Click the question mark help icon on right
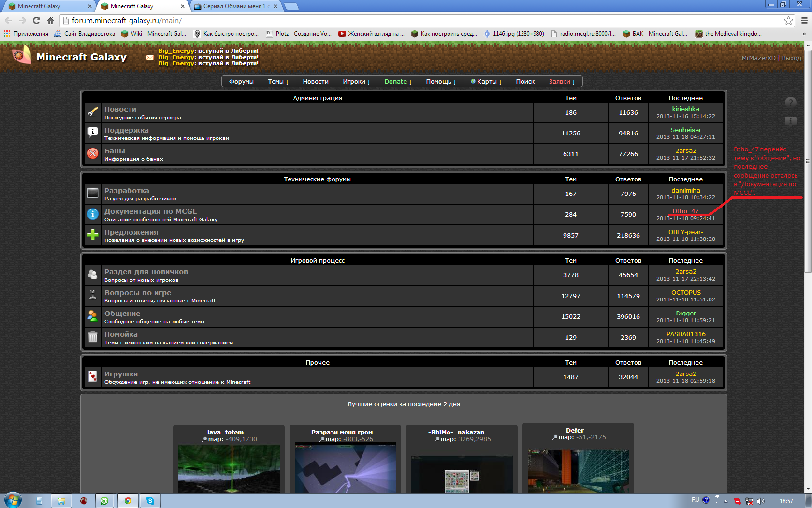 click(791, 102)
